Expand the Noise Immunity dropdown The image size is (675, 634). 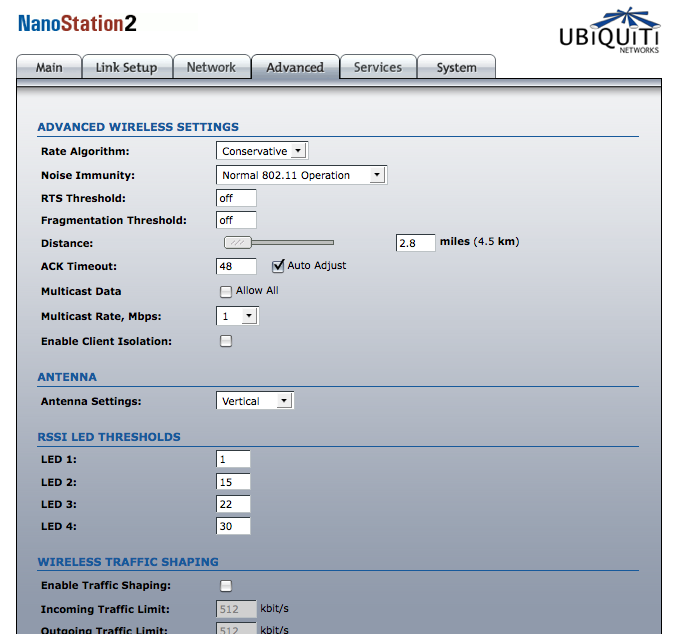point(301,175)
